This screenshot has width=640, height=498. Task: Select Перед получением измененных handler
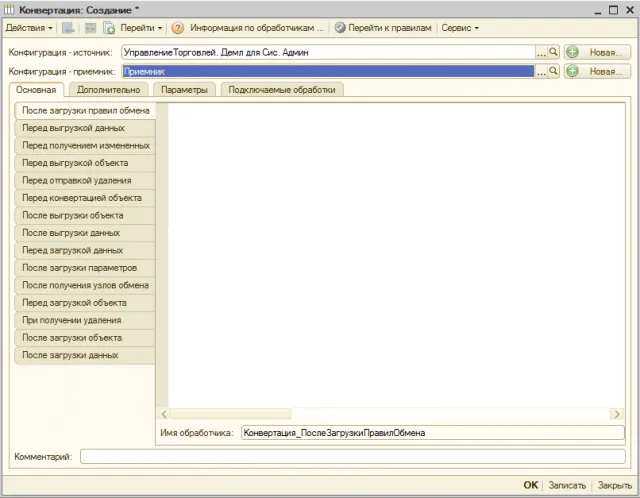coord(85,146)
